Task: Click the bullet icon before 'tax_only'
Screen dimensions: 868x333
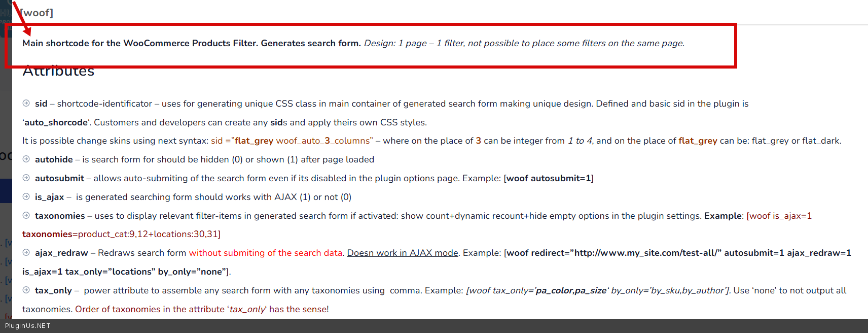Action: [26, 290]
